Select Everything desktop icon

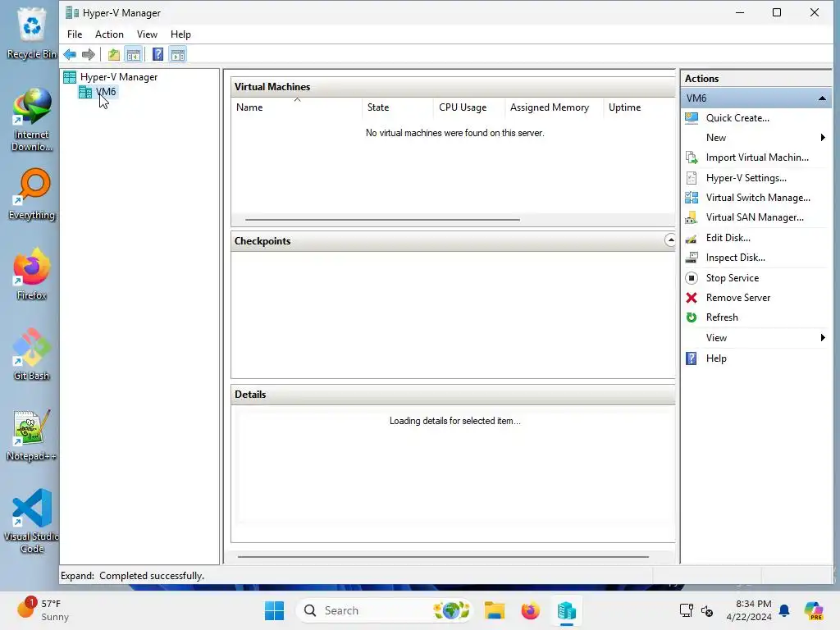point(32,194)
